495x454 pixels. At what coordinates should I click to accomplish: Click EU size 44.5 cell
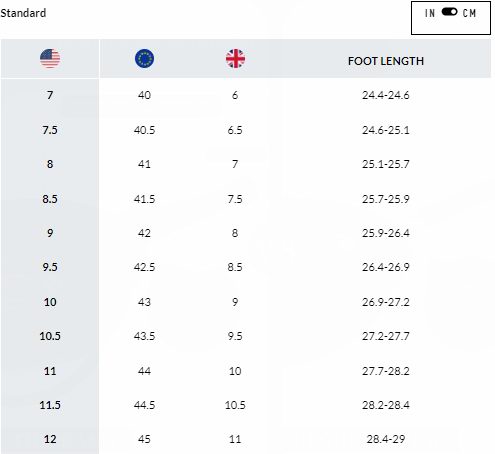pos(144,405)
